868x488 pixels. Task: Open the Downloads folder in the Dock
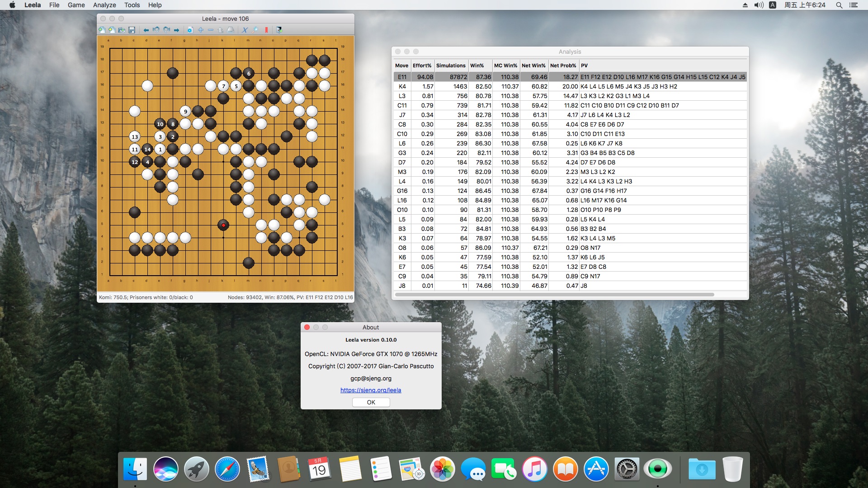[x=702, y=469]
